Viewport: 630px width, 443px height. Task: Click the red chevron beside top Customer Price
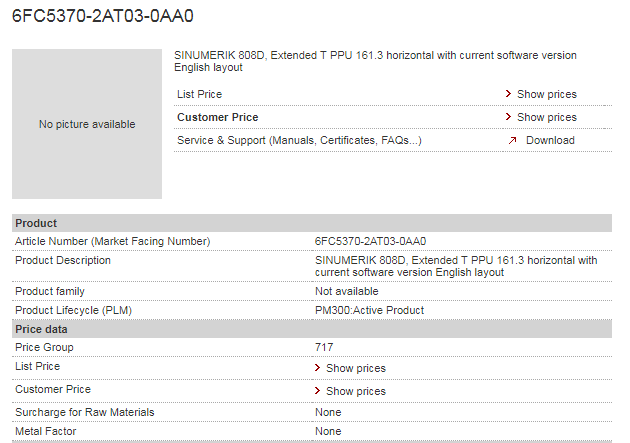(x=508, y=117)
